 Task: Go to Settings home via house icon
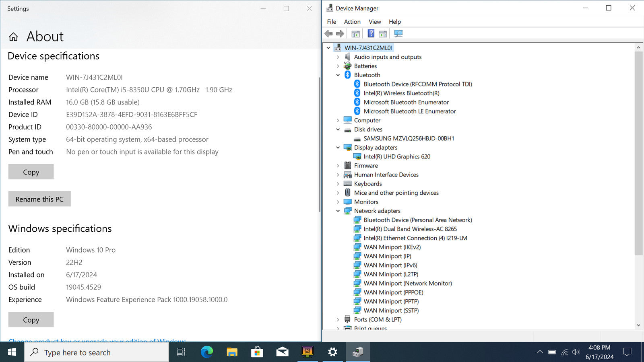(13, 37)
